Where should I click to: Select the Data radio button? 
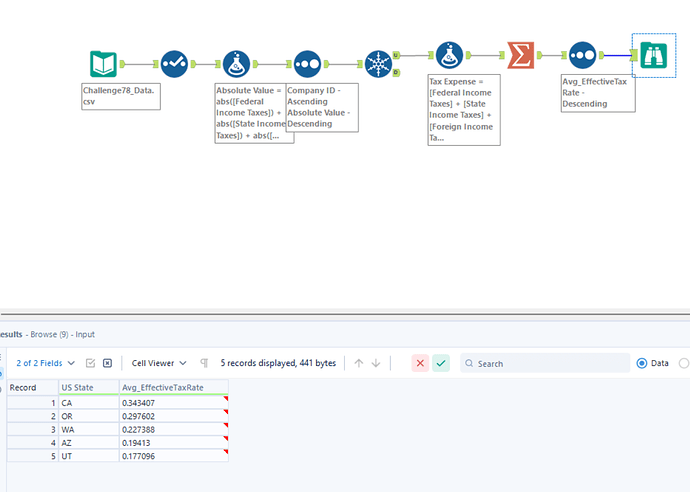(643, 363)
